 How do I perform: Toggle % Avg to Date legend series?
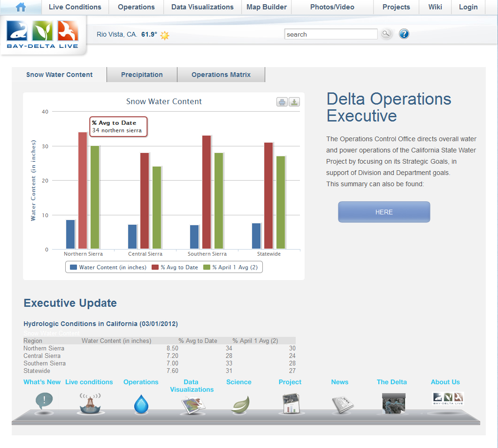click(175, 267)
